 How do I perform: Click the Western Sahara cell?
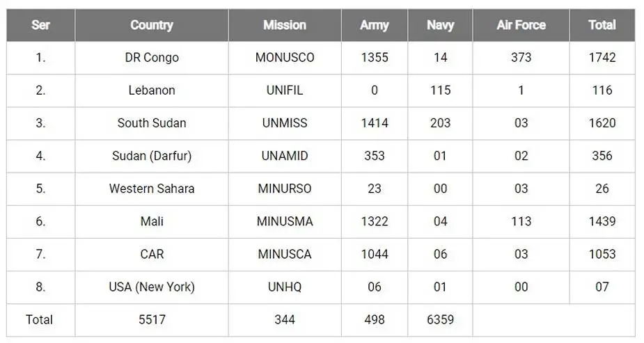coord(151,189)
